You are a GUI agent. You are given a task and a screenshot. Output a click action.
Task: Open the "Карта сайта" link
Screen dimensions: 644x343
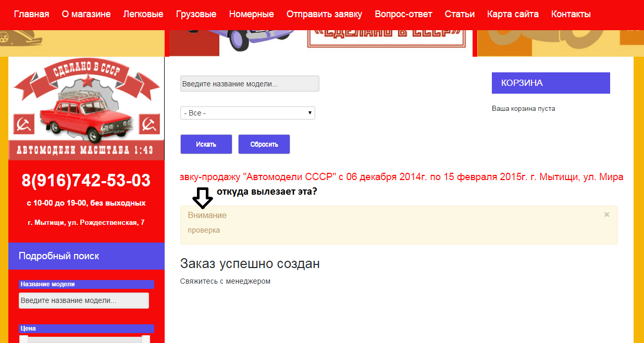513,14
